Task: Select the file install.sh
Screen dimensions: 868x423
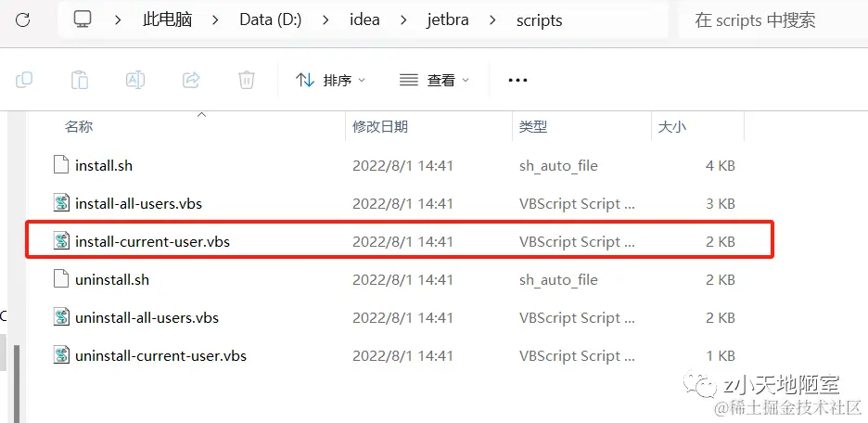Action: (x=104, y=165)
